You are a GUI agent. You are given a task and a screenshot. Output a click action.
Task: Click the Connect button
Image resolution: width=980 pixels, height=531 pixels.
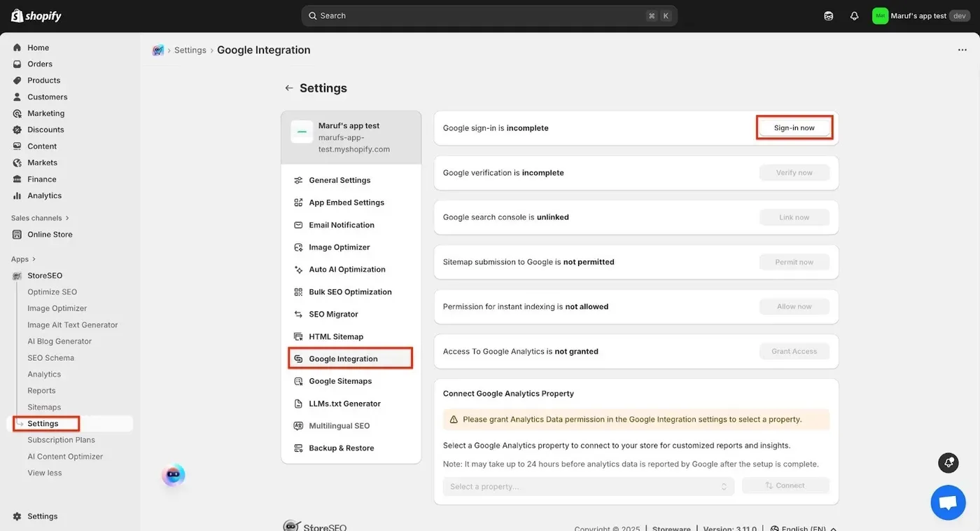coord(785,485)
